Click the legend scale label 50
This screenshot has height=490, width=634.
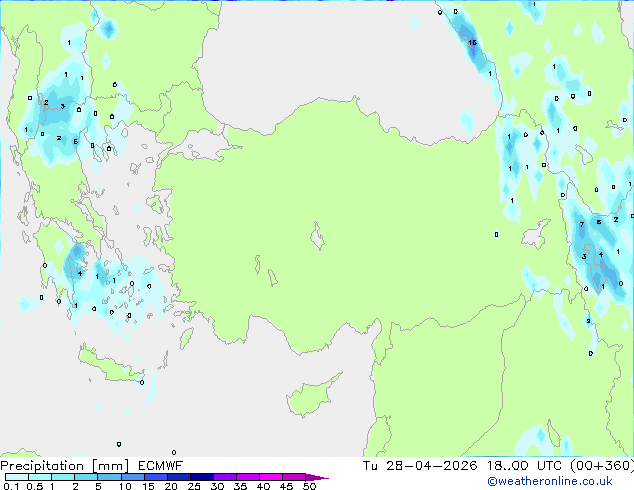309,486
